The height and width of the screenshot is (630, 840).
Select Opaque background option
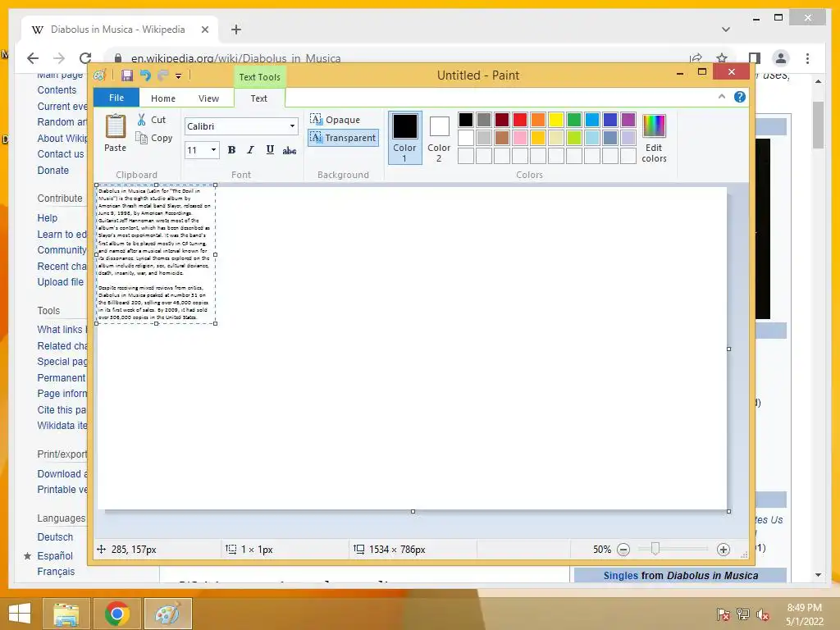[336, 120]
